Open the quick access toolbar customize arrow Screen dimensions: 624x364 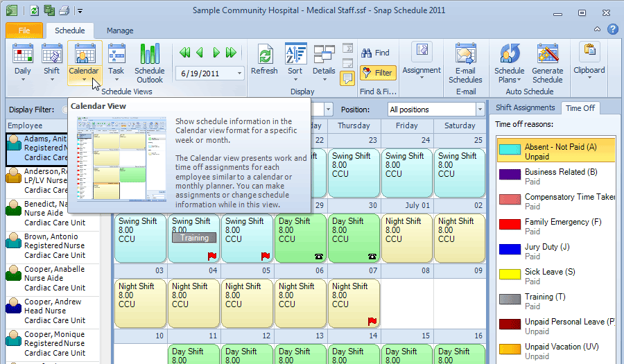click(x=80, y=10)
